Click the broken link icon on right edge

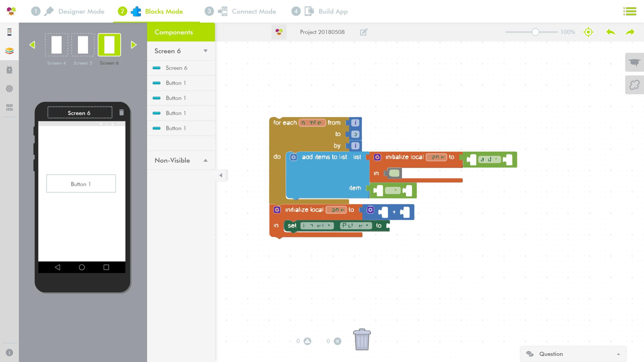[x=634, y=85]
